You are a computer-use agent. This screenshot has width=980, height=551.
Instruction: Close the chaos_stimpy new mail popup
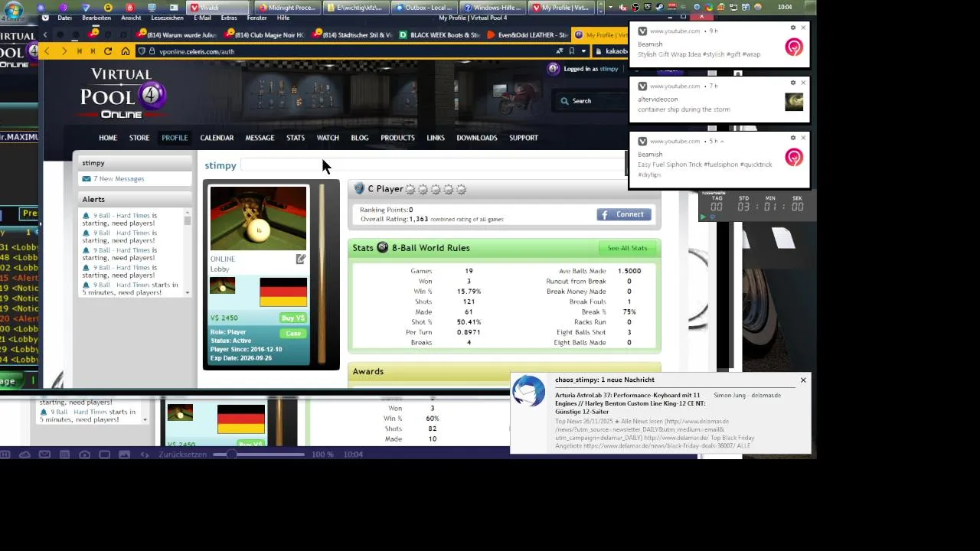click(x=803, y=380)
